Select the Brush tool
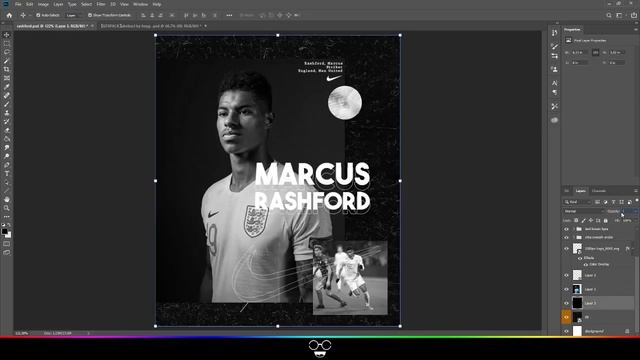This screenshot has width=640, height=360. pos(7,104)
